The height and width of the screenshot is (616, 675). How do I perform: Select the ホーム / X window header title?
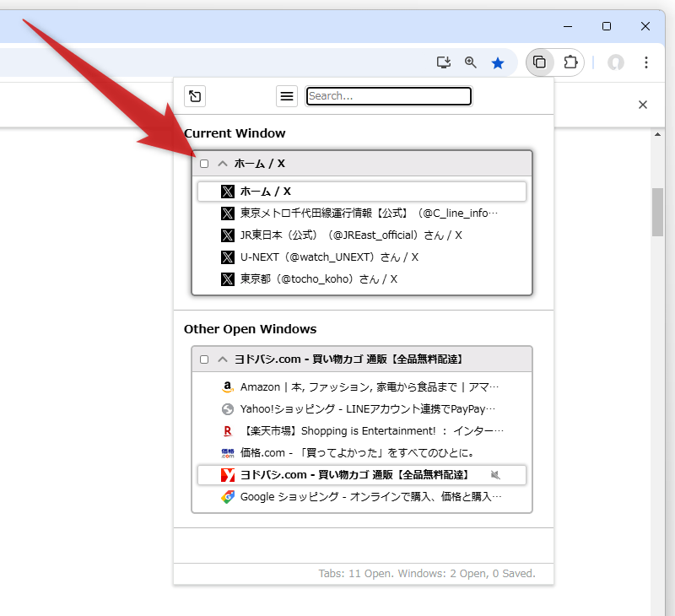tap(260, 164)
